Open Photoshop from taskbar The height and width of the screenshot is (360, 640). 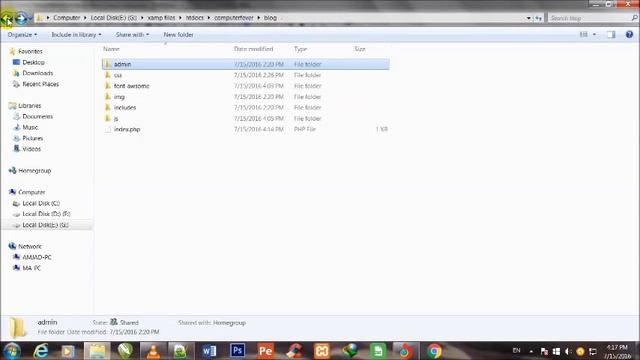[x=238, y=351]
